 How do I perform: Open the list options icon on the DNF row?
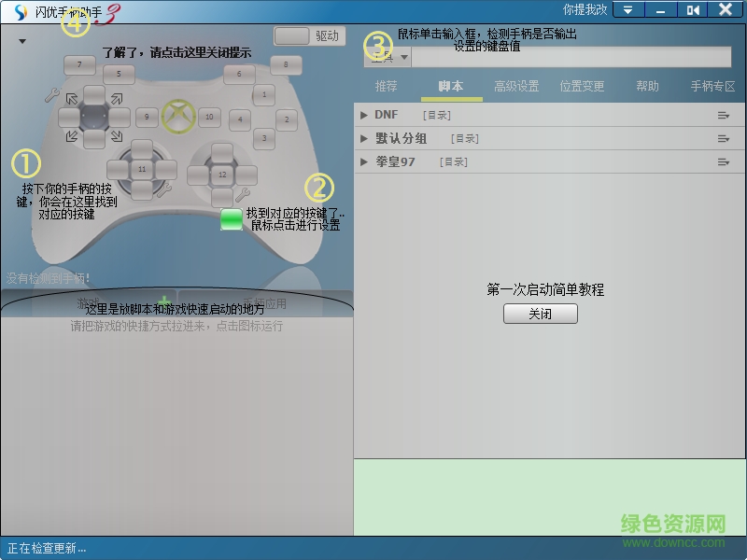coord(722,115)
